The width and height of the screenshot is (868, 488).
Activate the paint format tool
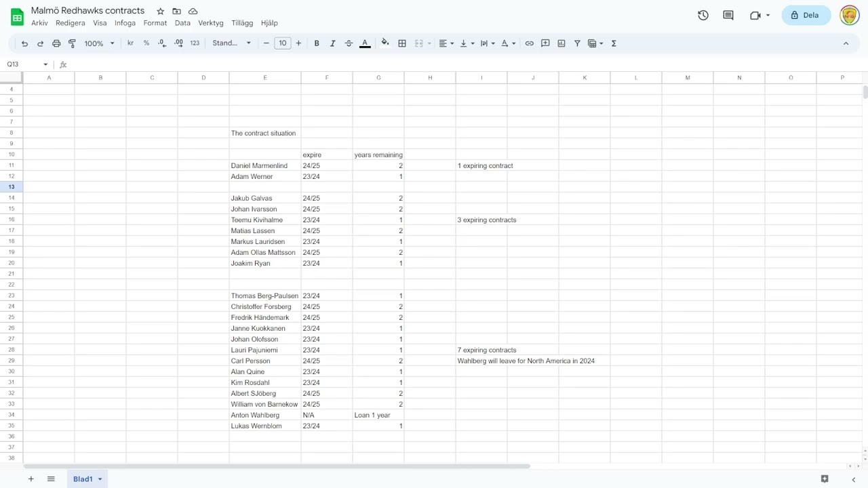click(x=72, y=43)
